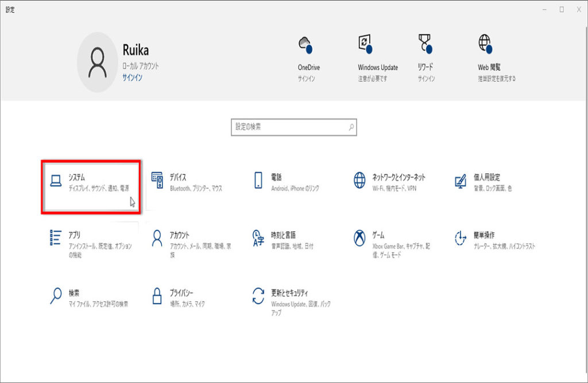Click the Ruika user avatar picture
The image size is (588, 383).
(x=98, y=62)
